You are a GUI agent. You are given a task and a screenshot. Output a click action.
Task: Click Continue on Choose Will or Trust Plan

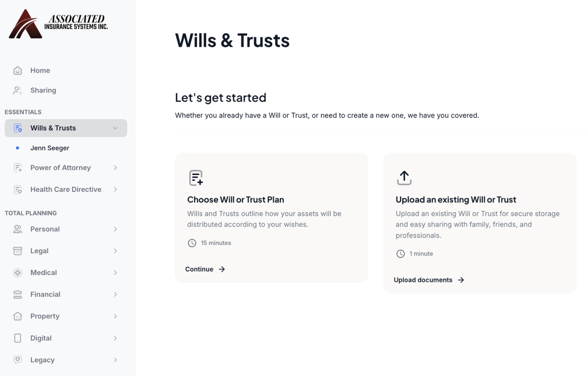(205, 269)
